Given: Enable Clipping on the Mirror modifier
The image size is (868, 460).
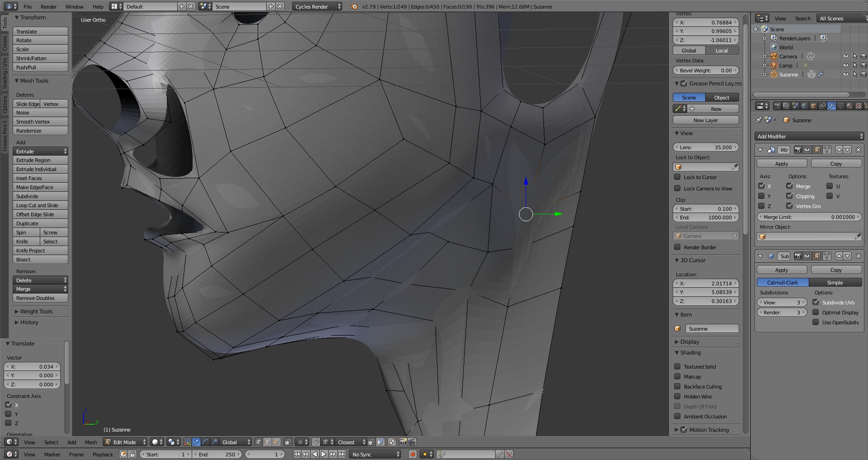Looking at the screenshot, I should 790,196.
